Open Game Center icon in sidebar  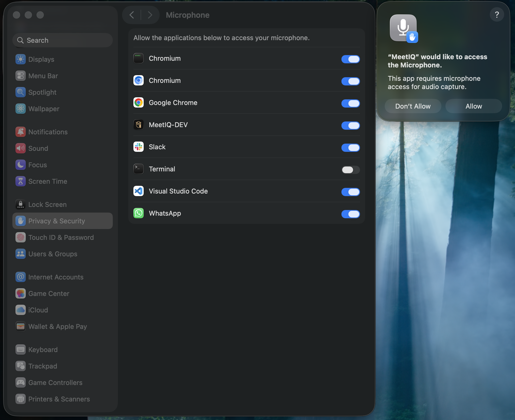[21, 293]
